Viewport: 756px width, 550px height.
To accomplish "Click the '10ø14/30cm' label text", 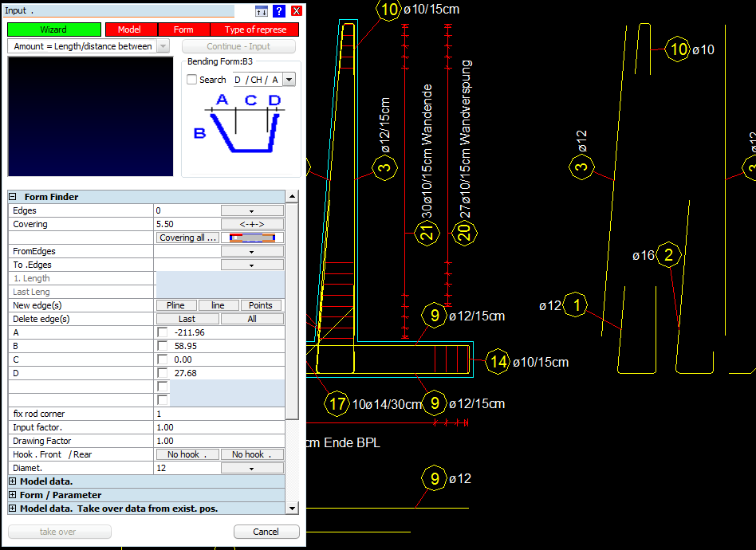I will coord(386,404).
